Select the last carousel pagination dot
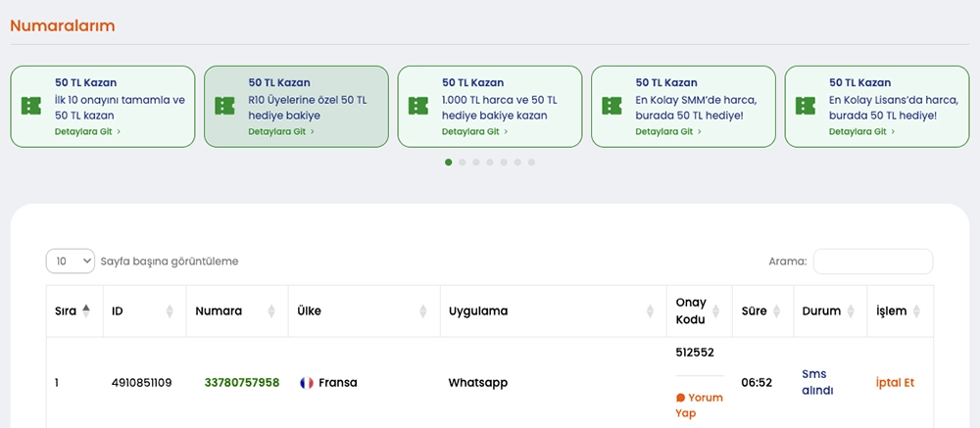The width and height of the screenshot is (980, 428). pos(531,163)
